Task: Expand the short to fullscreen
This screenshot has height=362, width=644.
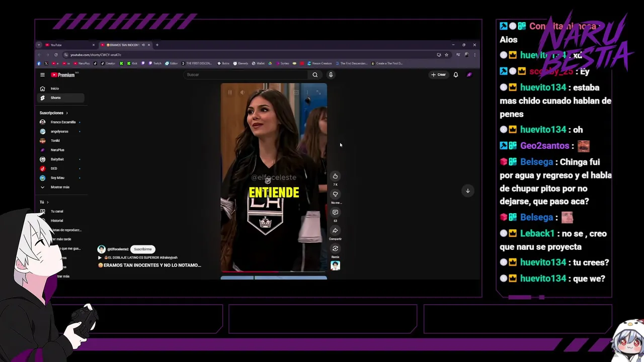Action: click(318, 92)
